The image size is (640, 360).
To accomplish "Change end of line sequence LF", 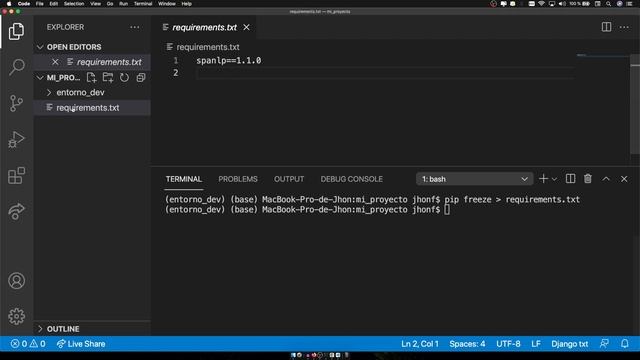I will coord(536,344).
